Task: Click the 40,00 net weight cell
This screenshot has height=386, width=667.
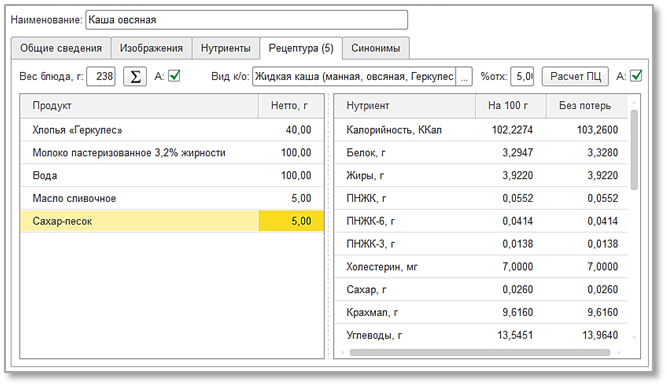Action: point(291,130)
